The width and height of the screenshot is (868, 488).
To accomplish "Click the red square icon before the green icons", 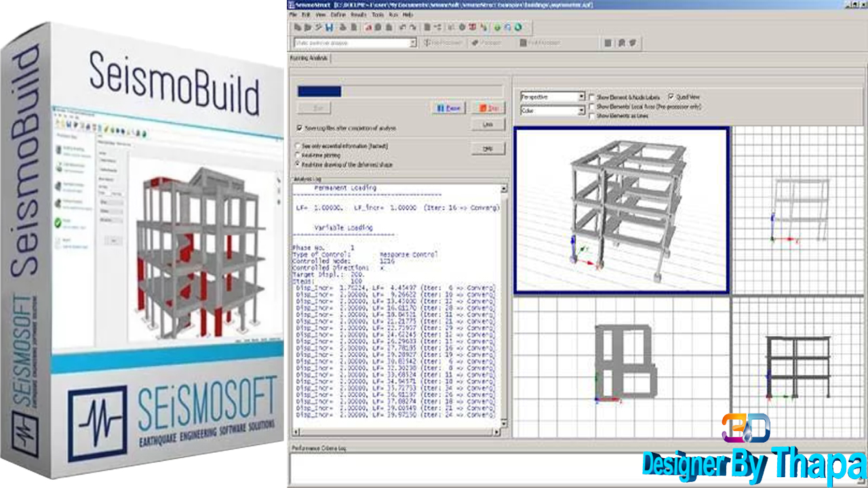I will tap(472, 27).
